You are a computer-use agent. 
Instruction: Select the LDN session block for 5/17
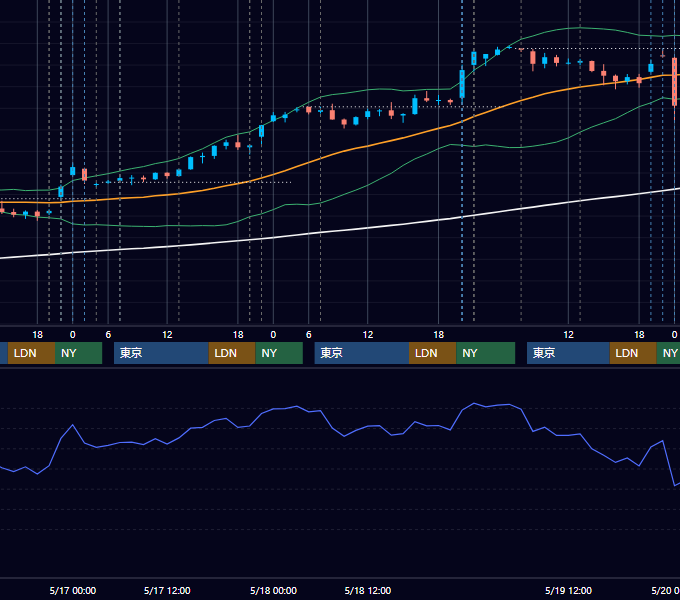click(x=232, y=353)
